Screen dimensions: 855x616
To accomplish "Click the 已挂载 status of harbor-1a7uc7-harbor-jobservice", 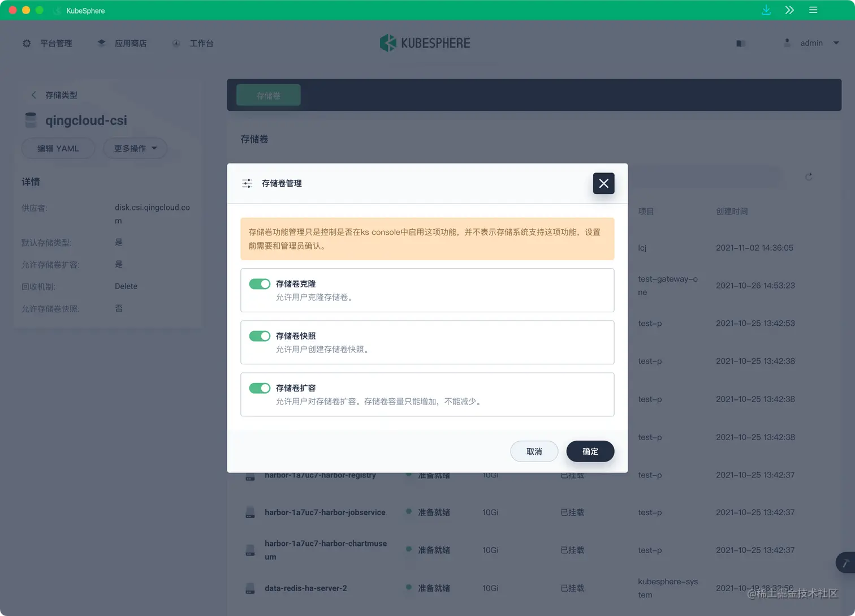I will pyautogui.click(x=572, y=512).
